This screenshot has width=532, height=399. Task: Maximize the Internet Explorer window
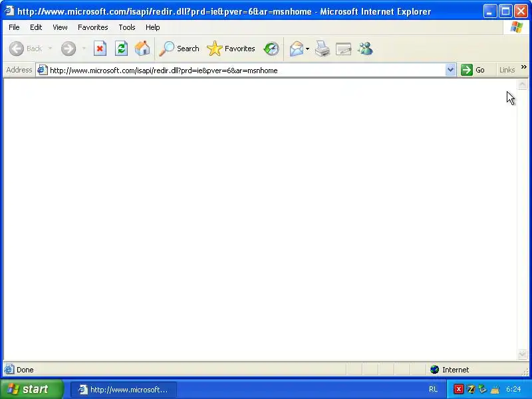click(505, 11)
